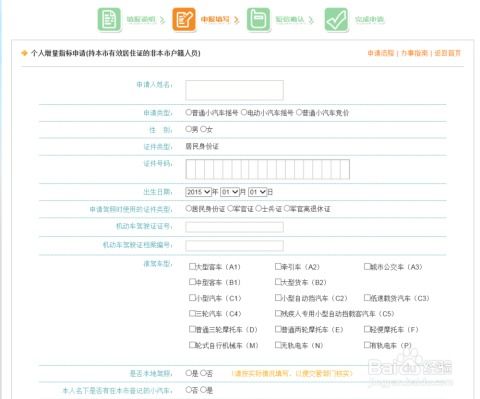480x399 pixels.
Task: Click the green document icon for 填报说明
Action: pos(109,20)
